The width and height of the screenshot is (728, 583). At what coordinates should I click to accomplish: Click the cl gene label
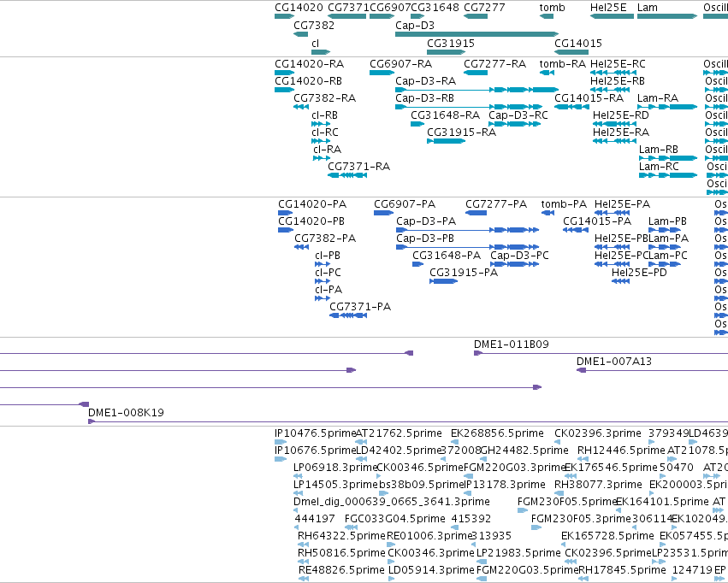(316, 43)
